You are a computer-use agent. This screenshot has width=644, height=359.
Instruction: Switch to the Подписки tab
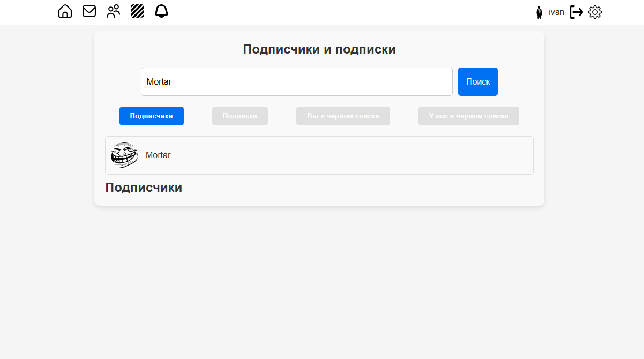240,116
